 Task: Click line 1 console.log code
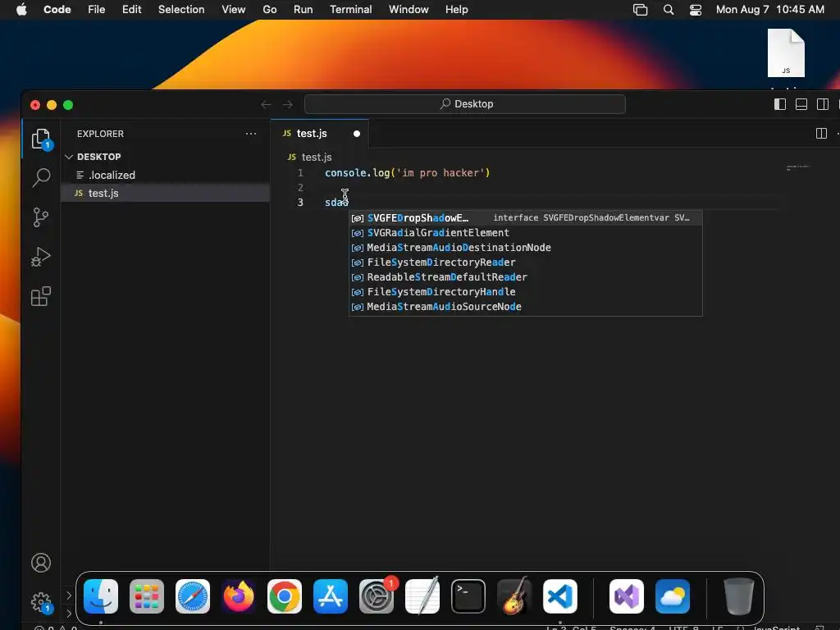coord(407,173)
